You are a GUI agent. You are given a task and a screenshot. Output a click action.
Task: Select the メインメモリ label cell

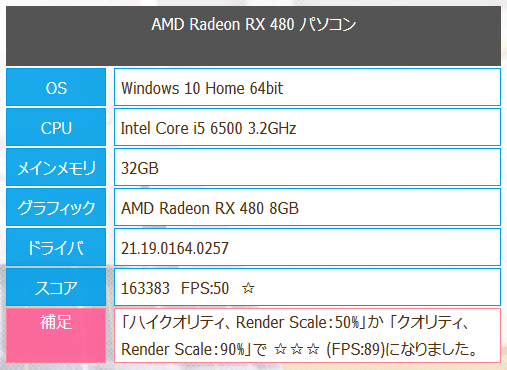click(x=56, y=167)
